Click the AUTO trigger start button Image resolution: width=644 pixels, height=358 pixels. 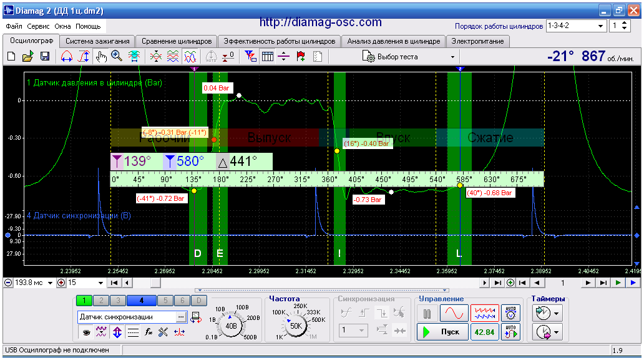(x=510, y=332)
